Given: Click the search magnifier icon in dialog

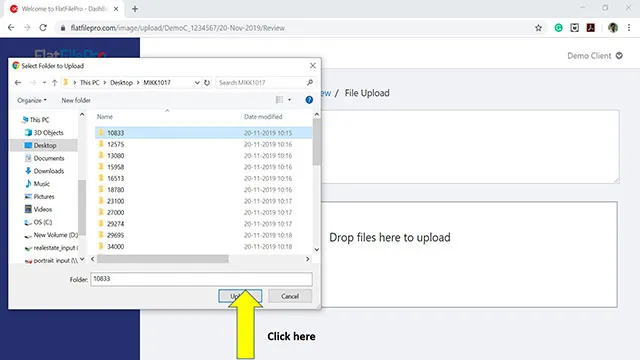Looking at the screenshot, I should click(310, 82).
